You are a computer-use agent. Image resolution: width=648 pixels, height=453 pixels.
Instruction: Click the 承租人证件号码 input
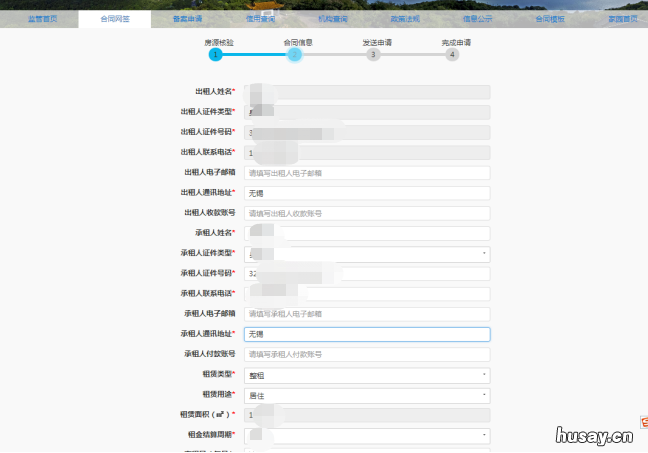[367, 274]
